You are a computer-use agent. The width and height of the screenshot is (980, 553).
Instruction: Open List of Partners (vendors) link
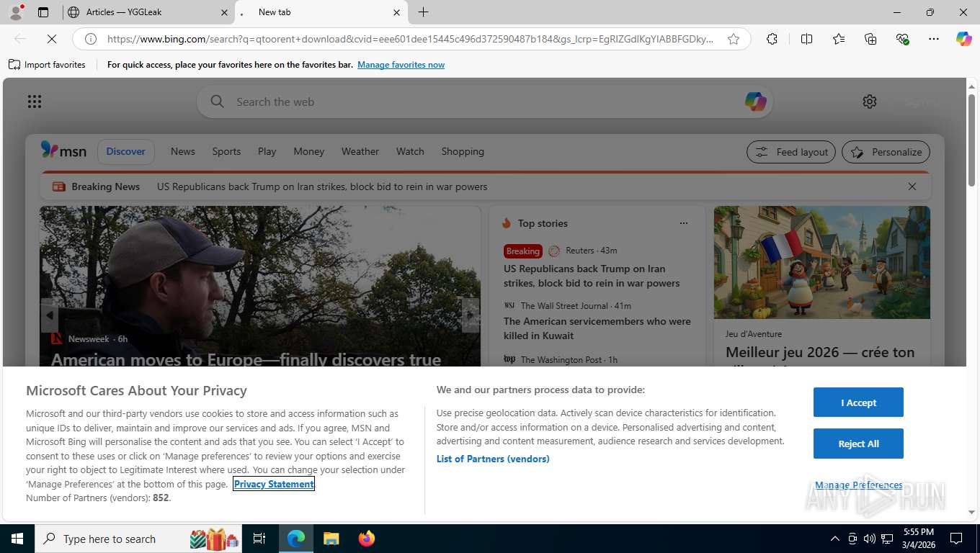[493, 459]
